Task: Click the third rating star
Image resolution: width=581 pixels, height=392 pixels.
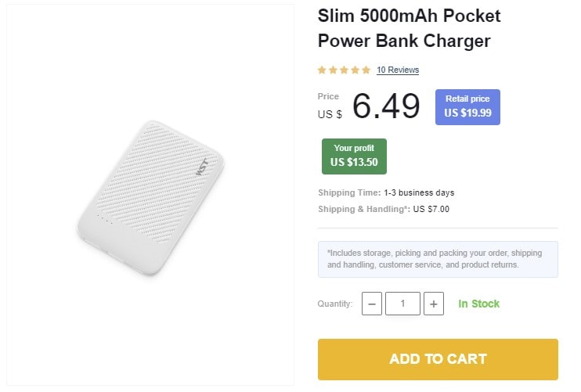Action: [344, 70]
